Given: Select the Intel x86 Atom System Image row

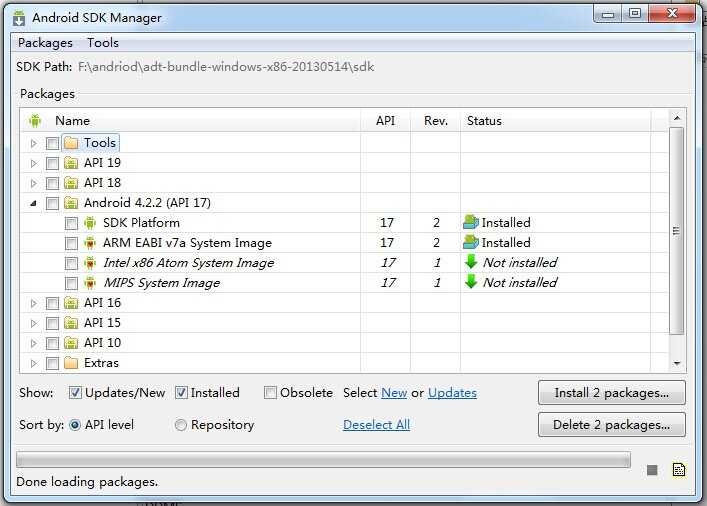Looking at the screenshot, I should tap(344, 263).
